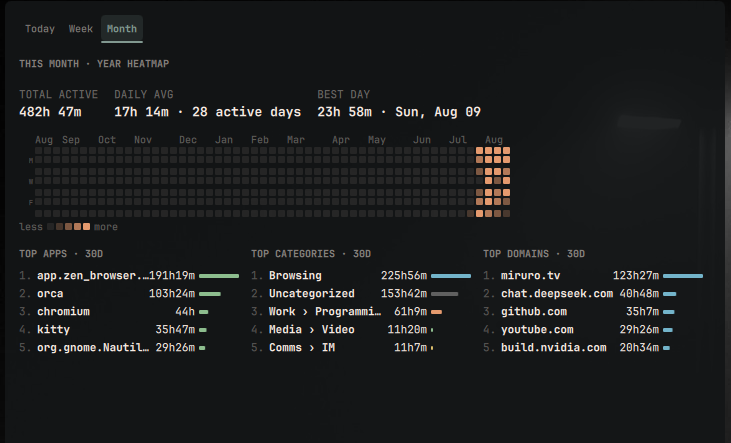
Task: Select the Month tab
Action: (122, 29)
